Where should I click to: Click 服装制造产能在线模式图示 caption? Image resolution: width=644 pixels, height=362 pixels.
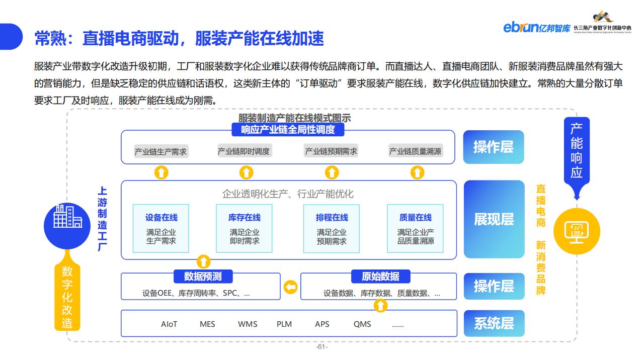[294, 119]
